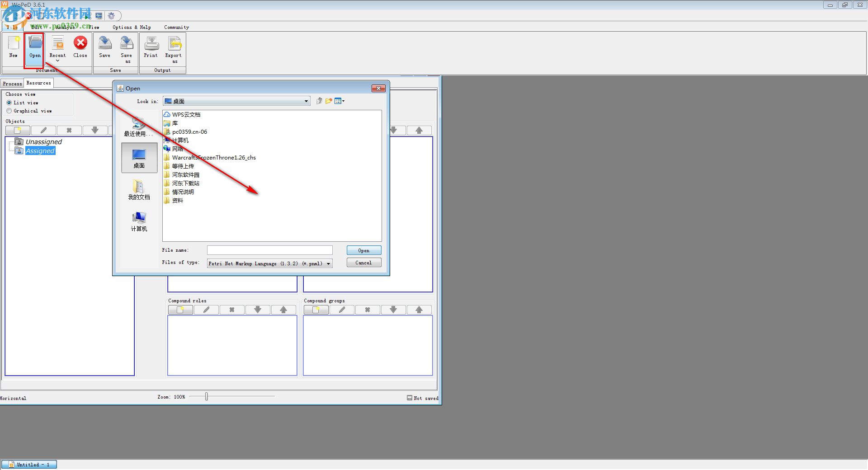Viewport: 868px width, 470px height.
Task: Open the view menu icon in Open dialog
Action: click(x=340, y=101)
